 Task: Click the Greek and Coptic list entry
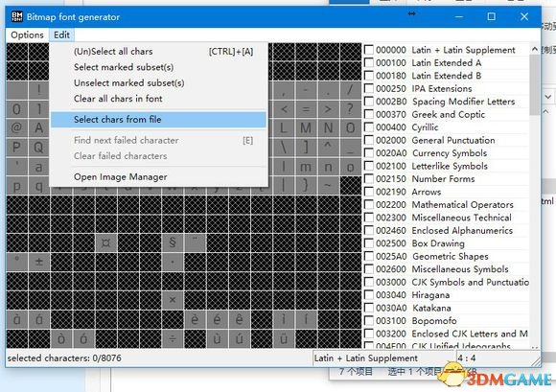(x=449, y=114)
